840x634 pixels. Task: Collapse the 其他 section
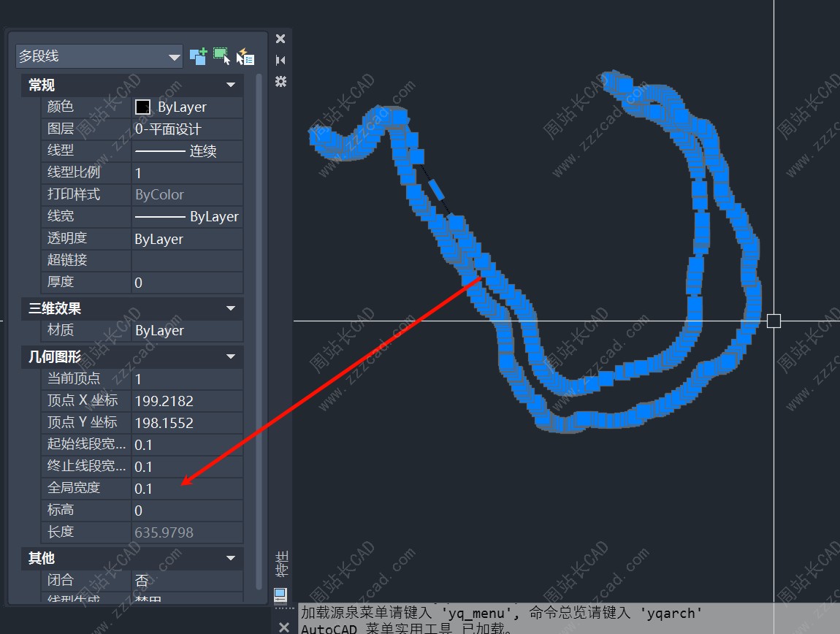231,559
